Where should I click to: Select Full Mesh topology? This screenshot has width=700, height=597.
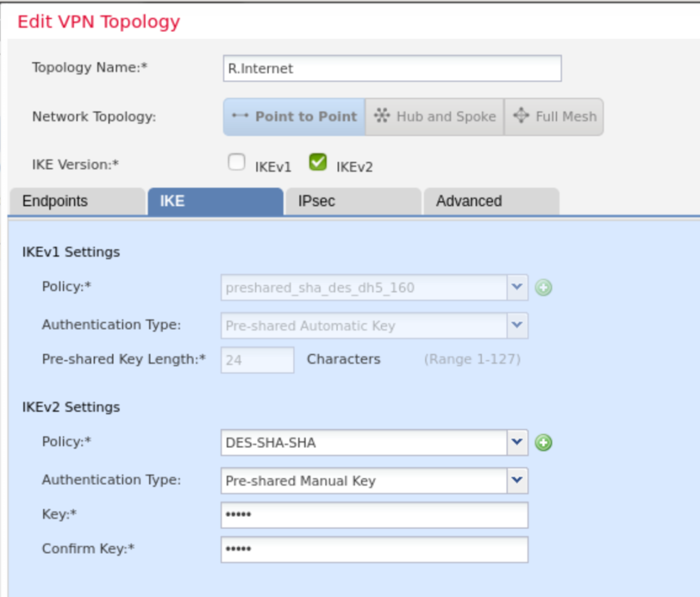554,117
